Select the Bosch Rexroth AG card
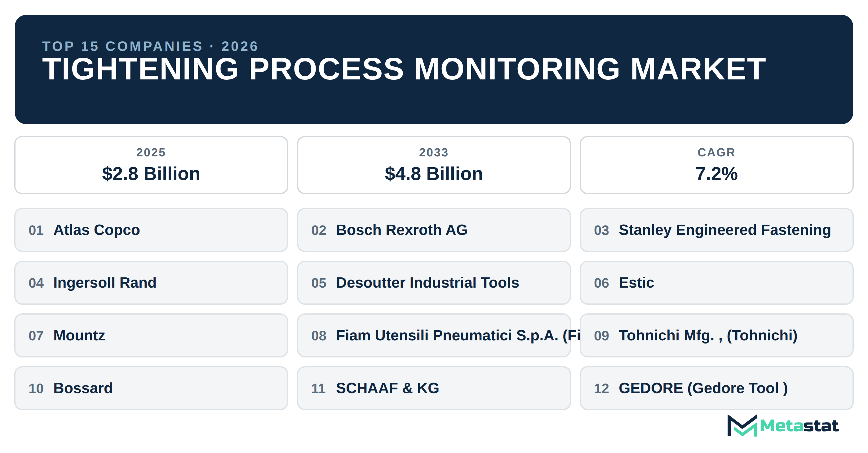Image resolution: width=868 pixels, height=453 pixels. [434, 230]
